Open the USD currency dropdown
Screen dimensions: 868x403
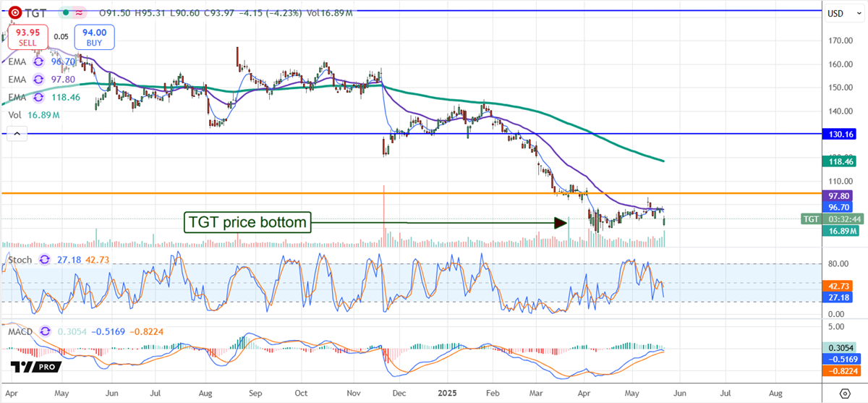tap(835, 14)
